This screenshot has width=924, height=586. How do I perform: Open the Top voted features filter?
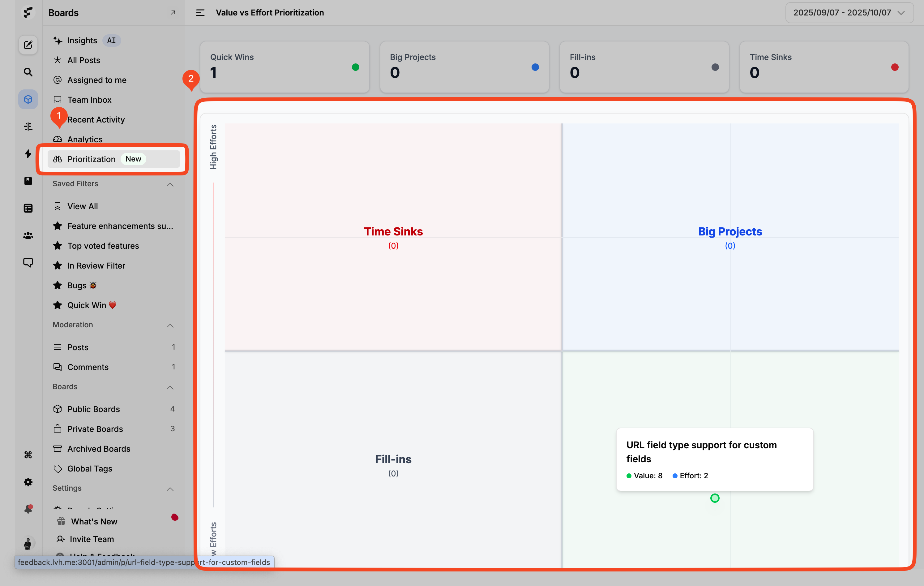pos(103,246)
